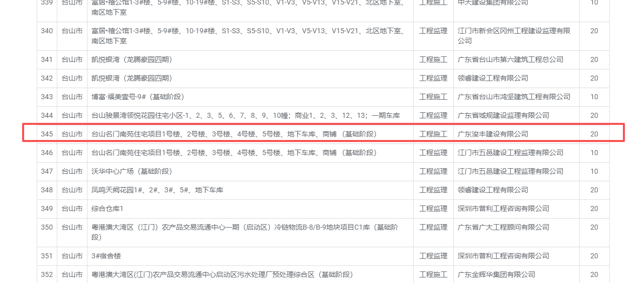Click the 综合仓库1 project entry
644x283 pixels.
pyautogui.click(x=107, y=208)
